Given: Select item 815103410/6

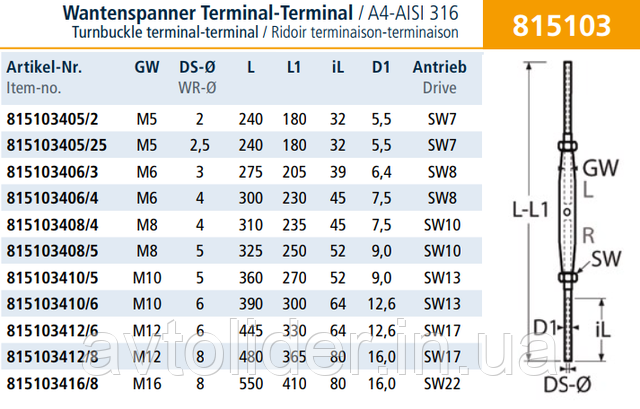Looking at the screenshot, I should pyautogui.click(x=52, y=304).
